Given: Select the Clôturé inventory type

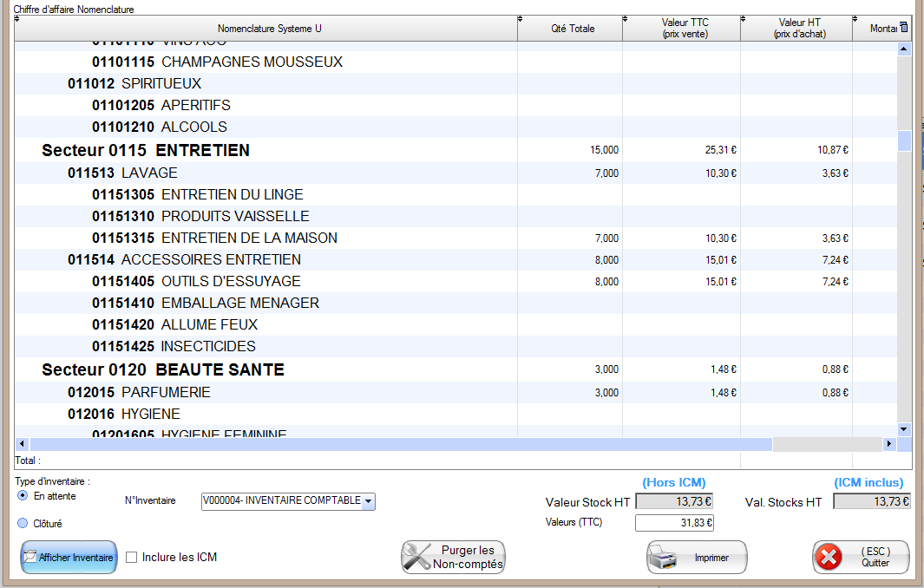Looking at the screenshot, I should pyautogui.click(x=23, y=524).
